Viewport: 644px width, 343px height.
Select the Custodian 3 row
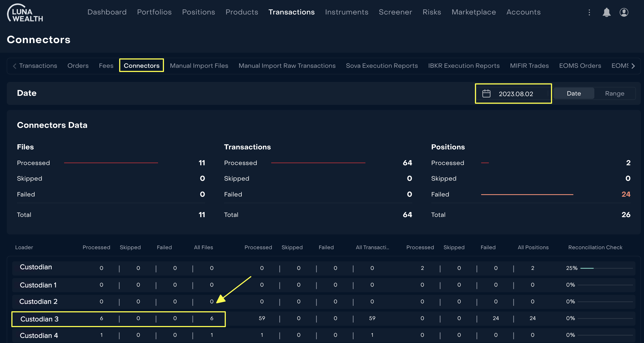(x=324, y=318)
